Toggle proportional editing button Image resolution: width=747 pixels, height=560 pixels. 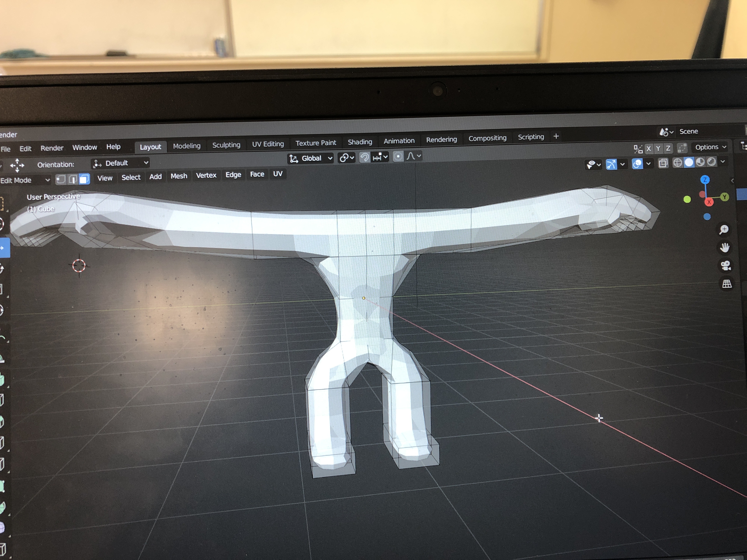398,156
